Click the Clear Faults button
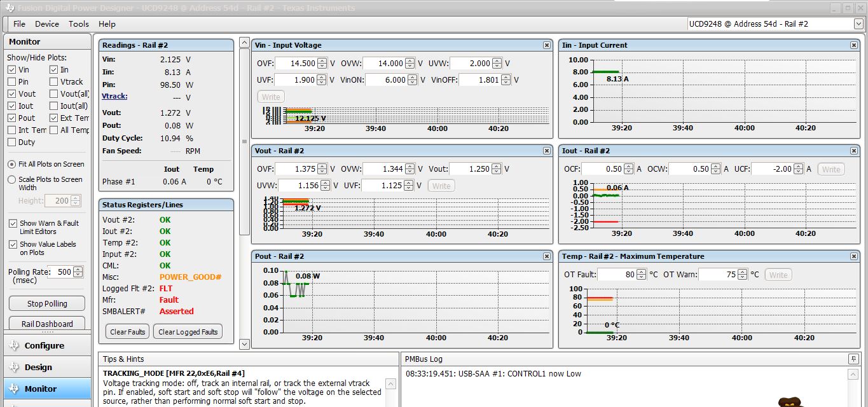Viewport: 868px width, 407px height. click(x=127, y=331)
